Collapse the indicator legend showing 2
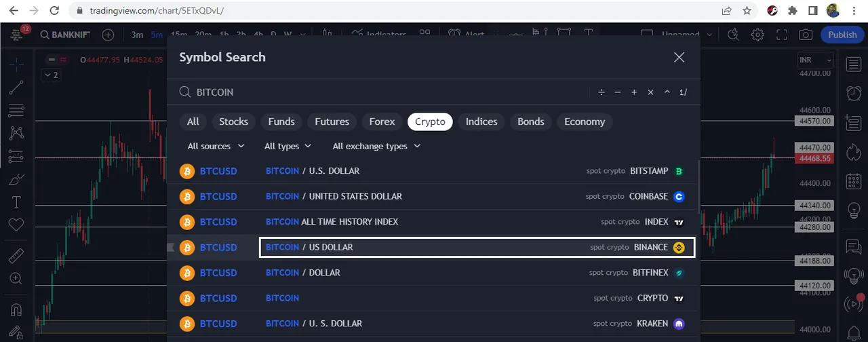The image size is (868, 342). pos(51,75)
